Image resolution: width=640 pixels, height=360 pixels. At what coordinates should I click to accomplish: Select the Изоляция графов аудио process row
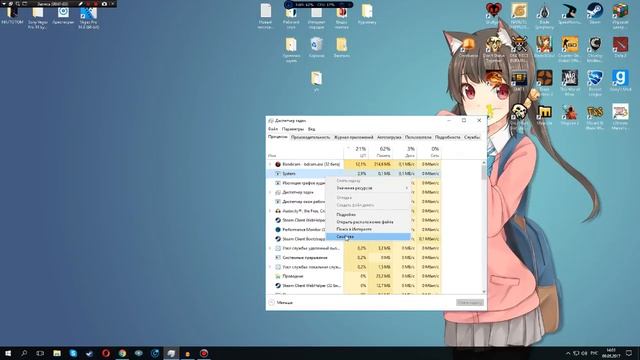tap(296, 183)
